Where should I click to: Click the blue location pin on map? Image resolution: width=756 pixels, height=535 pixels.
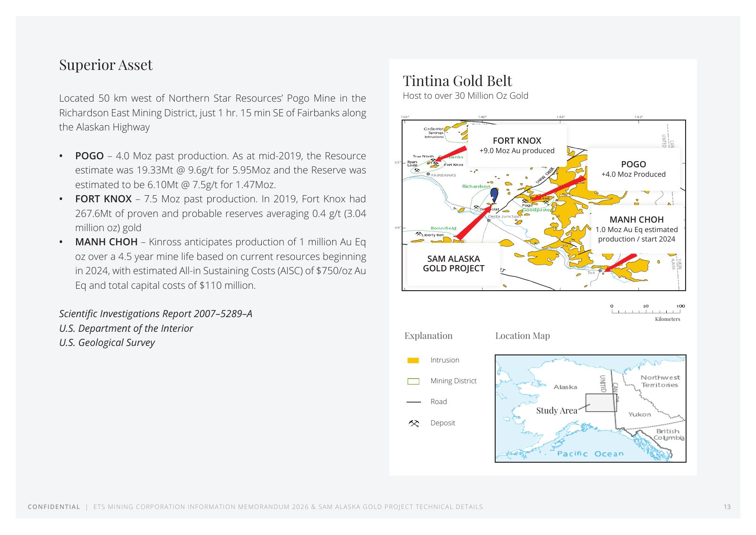494,195
